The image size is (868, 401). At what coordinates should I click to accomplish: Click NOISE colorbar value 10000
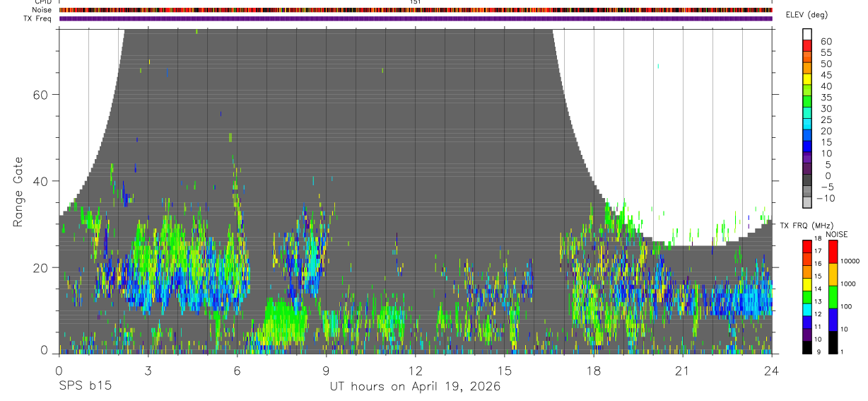pyautogui.click(x=850, y=261)
